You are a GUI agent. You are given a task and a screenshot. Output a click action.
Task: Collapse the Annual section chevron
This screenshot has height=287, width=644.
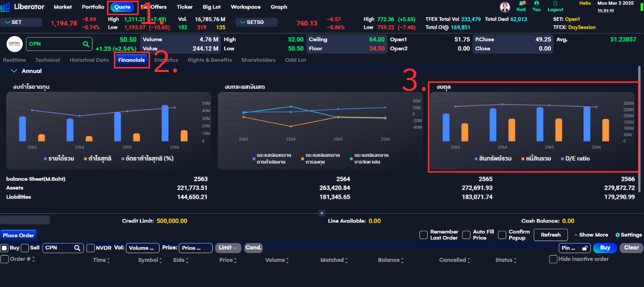pyautogui.click(x=14, y=71)
